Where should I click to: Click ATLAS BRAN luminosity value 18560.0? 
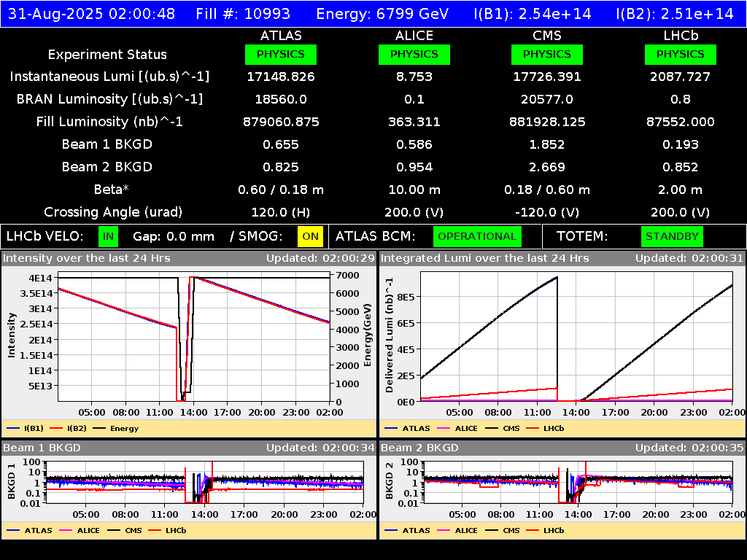[x=281, y=99]
